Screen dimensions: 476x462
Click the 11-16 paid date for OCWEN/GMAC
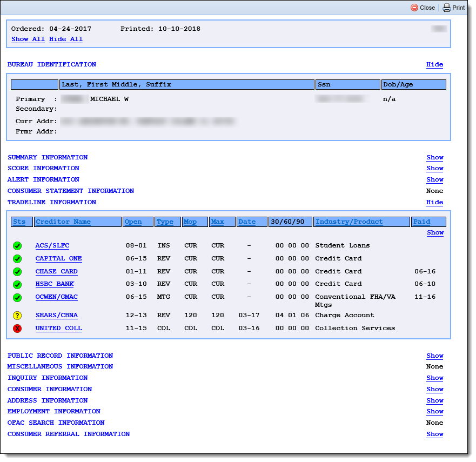point(425,297)
